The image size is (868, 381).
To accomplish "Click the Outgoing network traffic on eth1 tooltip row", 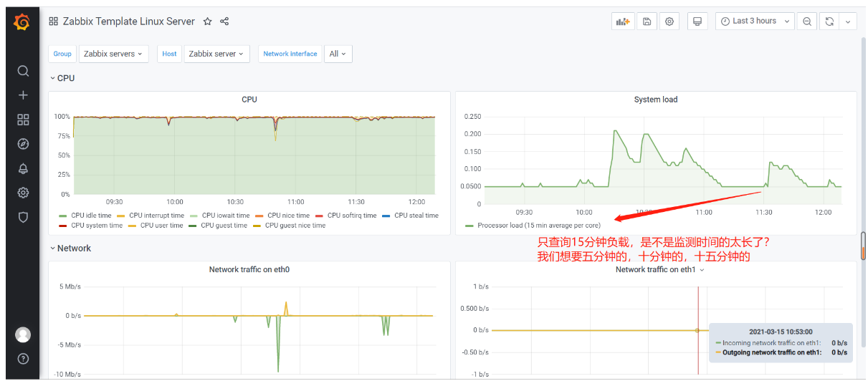I will pyautogui.click(x=781, y=352).
